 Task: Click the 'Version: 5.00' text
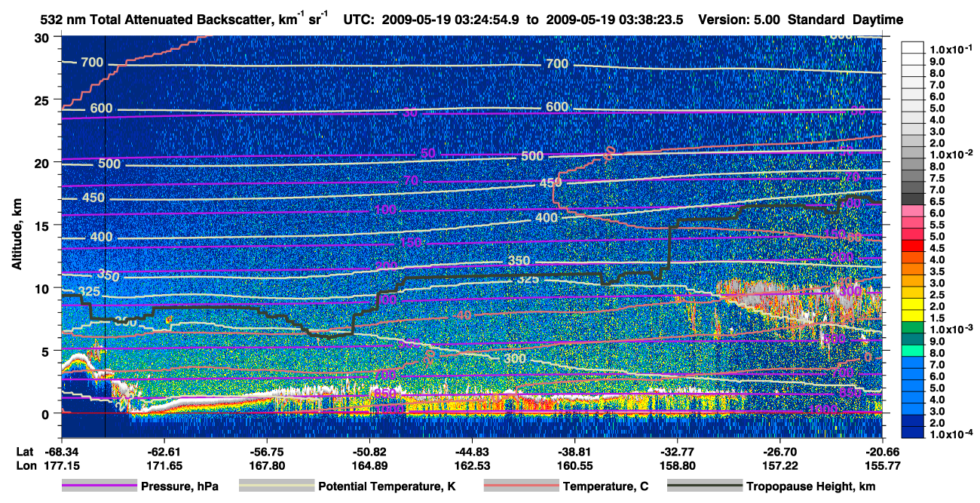(x=740, y=20)
